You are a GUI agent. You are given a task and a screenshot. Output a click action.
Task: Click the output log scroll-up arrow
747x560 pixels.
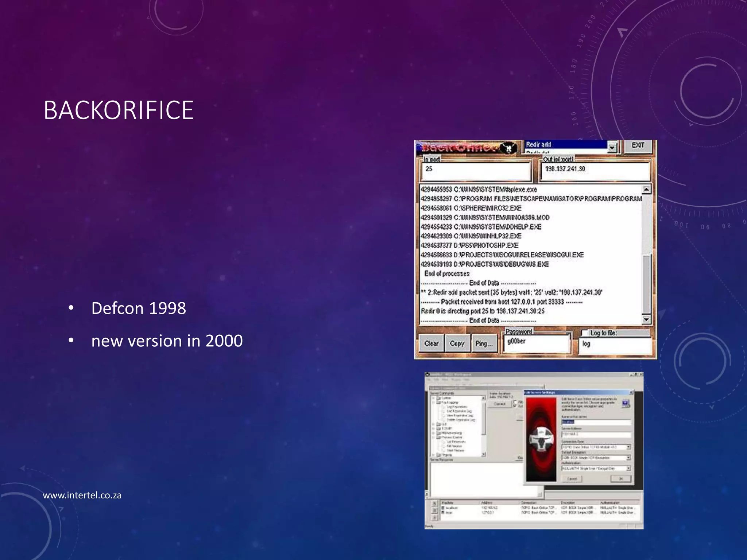click(646, 189)
